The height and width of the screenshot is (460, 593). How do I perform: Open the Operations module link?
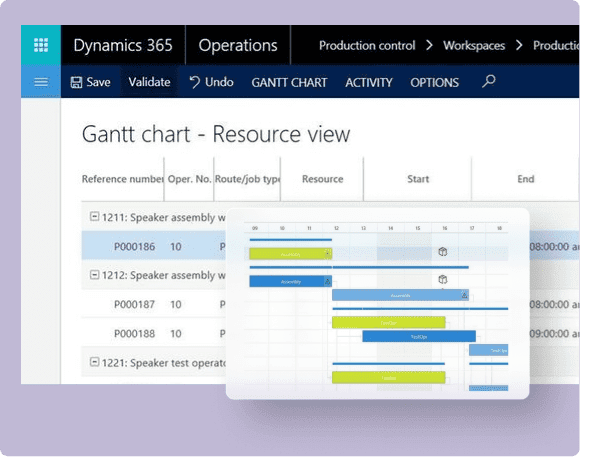coord(238,45)
